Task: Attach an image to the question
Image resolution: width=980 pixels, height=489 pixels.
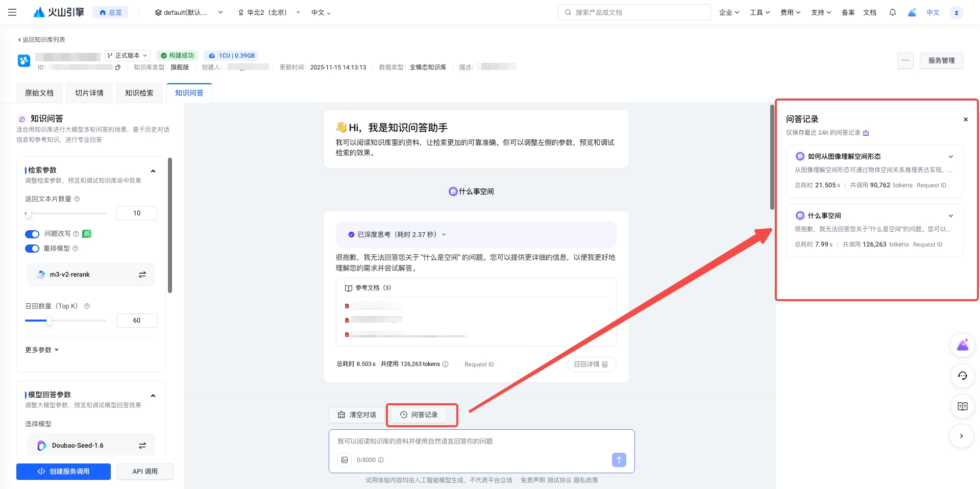Action: click(x=345, y=460)
